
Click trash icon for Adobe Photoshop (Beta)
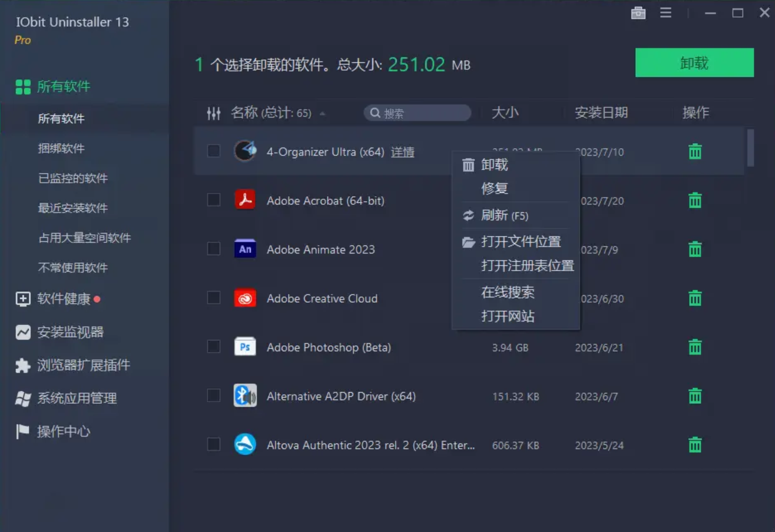coord(695,347)
